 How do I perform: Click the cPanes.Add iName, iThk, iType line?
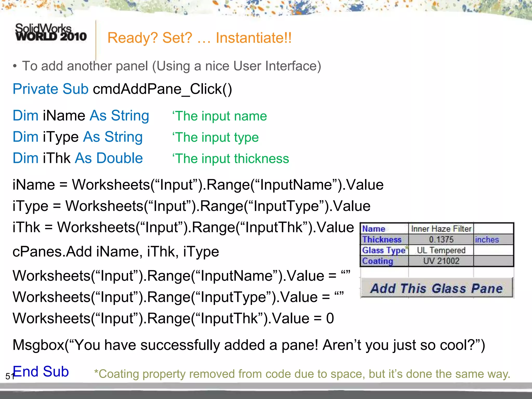pos(116,252)
